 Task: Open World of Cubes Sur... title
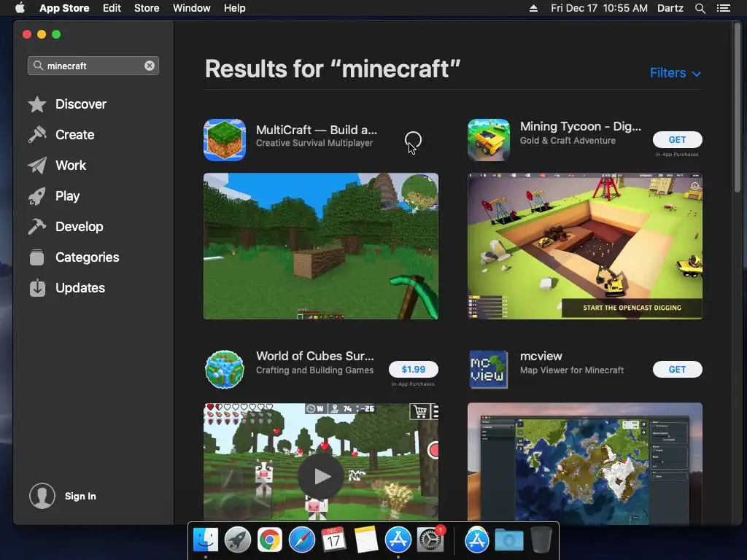pos(315,356)
